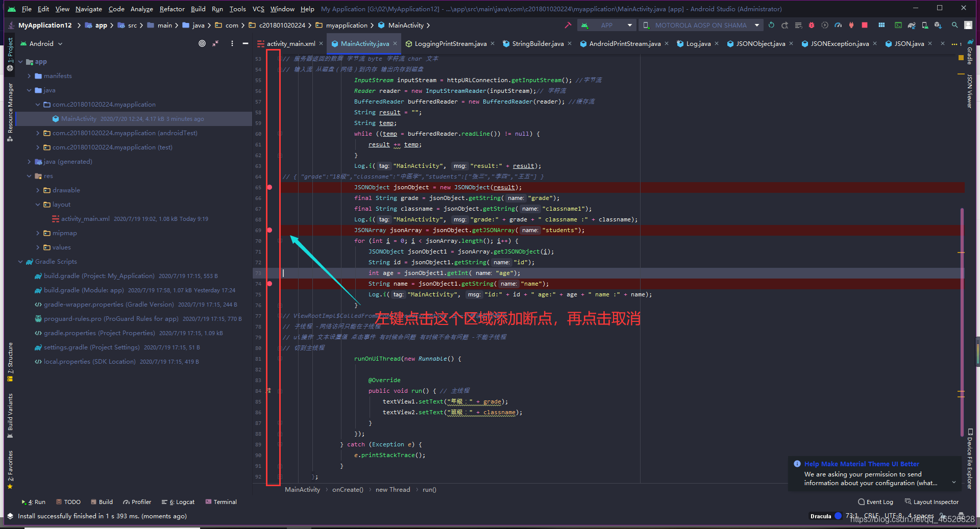Viewport: 980px width, 529px height.
Task: Select activity_main.xml in the project tree
Action: click(x=85, y=219)
